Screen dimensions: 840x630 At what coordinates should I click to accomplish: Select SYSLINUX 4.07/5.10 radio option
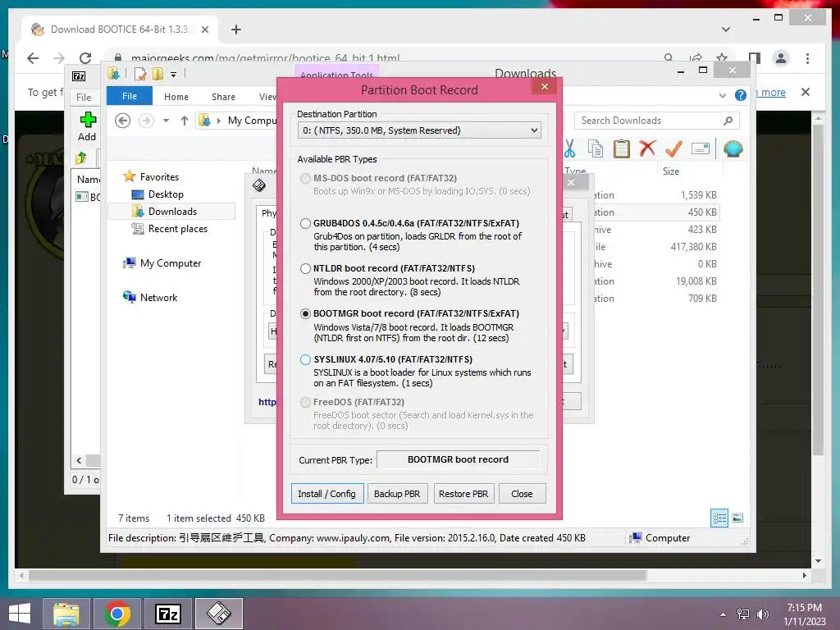tap(305, 359)
